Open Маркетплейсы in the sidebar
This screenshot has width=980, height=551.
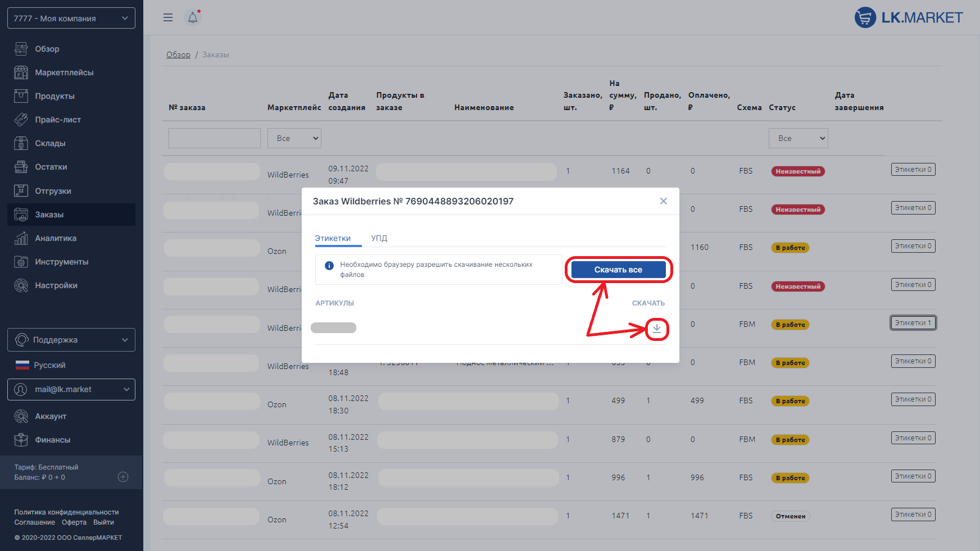click(x=64, y=72)
